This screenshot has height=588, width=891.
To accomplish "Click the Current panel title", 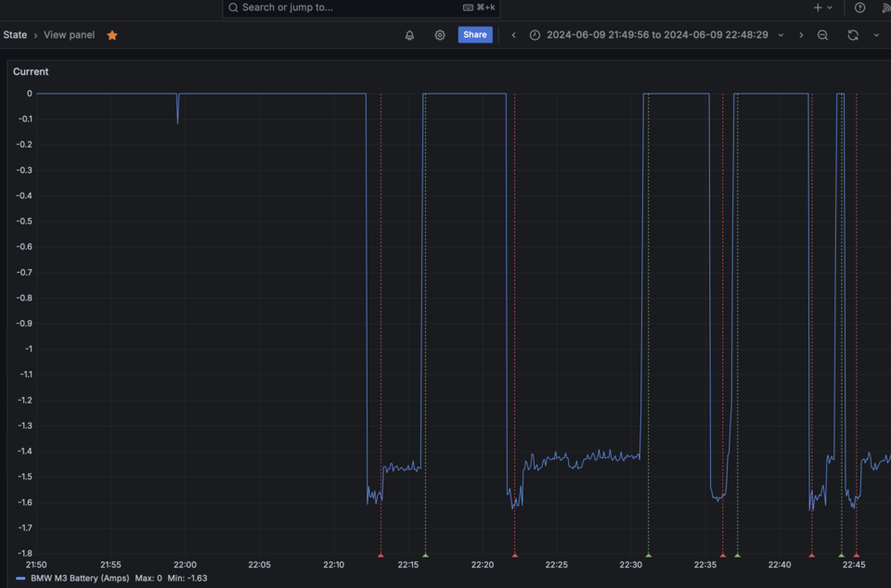I will [31, 71].
